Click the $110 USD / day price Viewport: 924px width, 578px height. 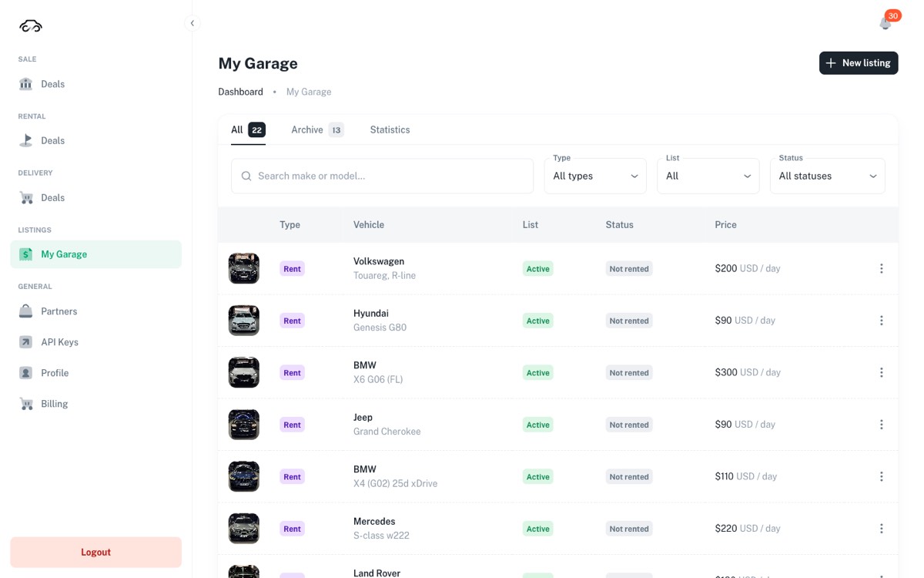point(746,477)
